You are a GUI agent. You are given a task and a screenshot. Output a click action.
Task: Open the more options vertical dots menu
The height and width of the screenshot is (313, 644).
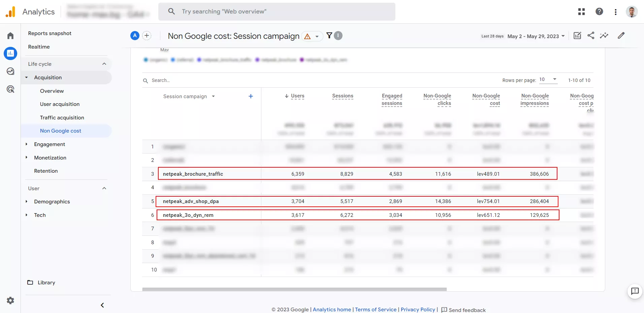[x=616, y=12]
